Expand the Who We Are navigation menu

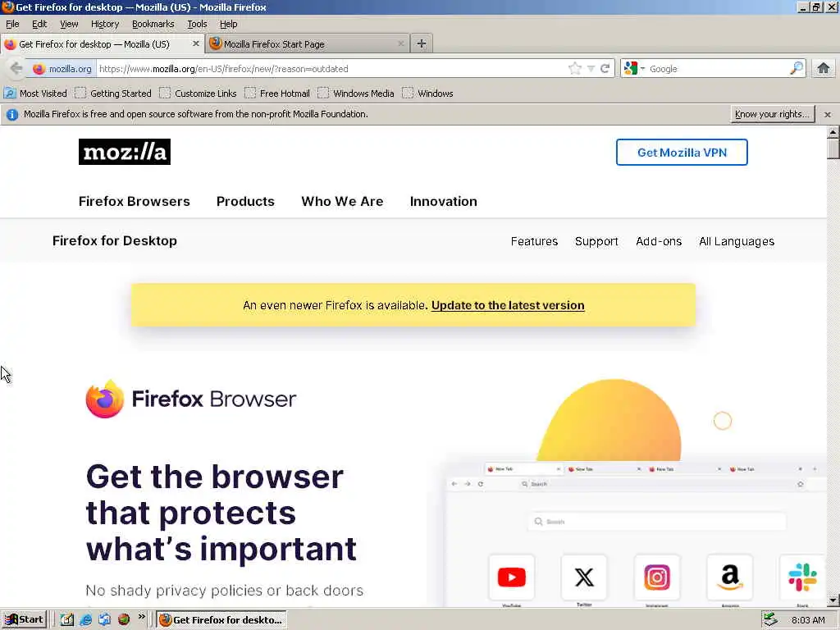point(342,202)
